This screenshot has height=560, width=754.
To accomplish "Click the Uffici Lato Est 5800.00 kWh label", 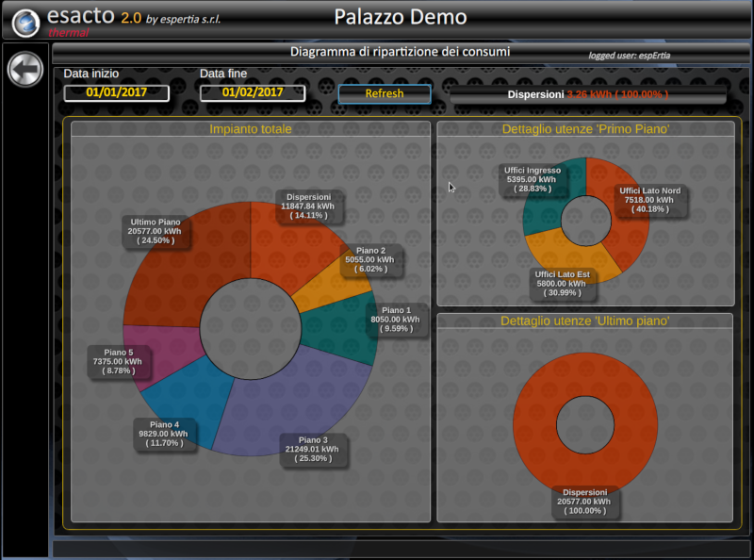I will point(562,284).
